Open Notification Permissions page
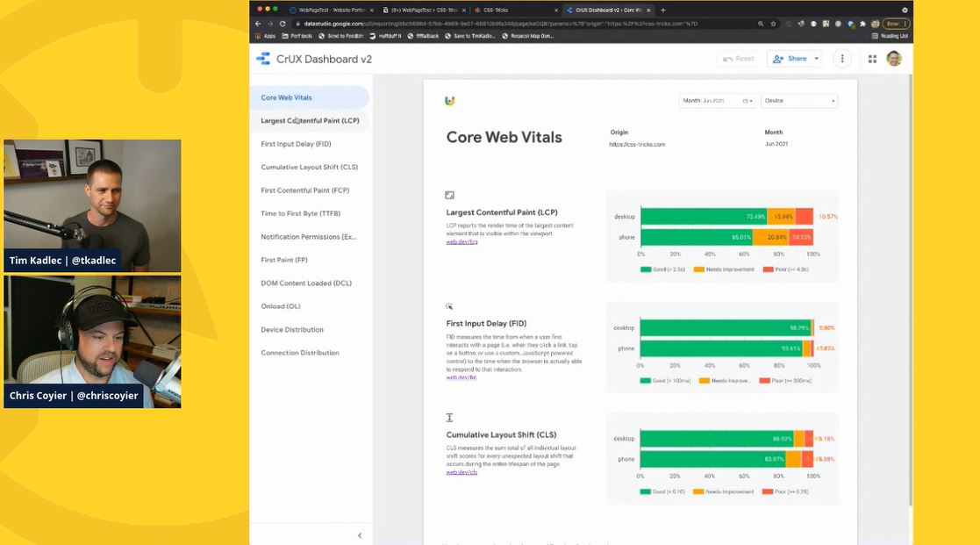This screenshot has height=545, width=980. pyautogui.click(x=310, y=237)
